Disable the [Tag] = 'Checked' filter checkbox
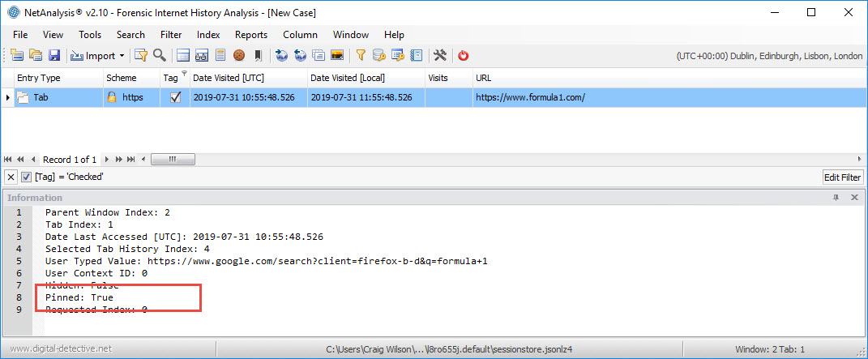This screenshot has height=359, width=868. point(26,177)
